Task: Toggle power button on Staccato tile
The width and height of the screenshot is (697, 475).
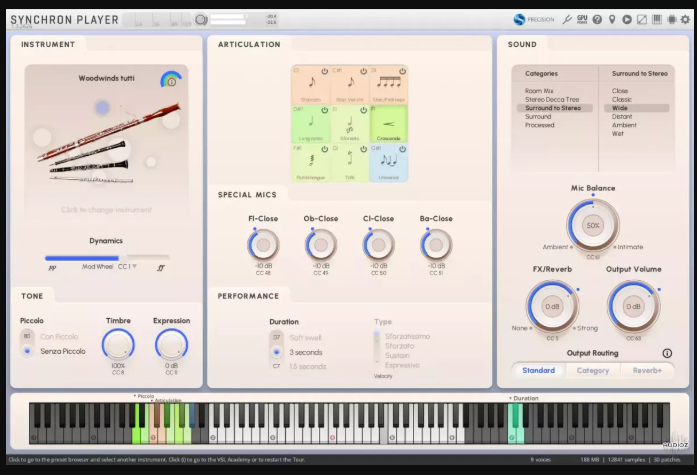Action: click(324, 71)
